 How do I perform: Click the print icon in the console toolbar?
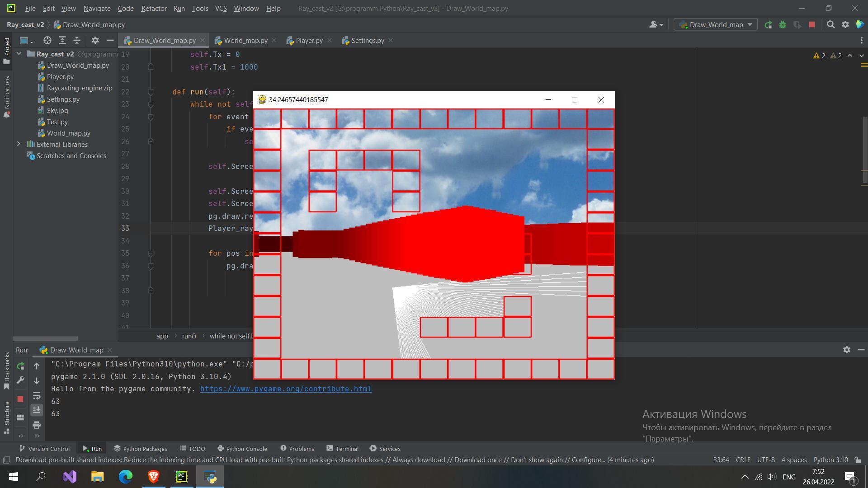(x=37, y=425)
